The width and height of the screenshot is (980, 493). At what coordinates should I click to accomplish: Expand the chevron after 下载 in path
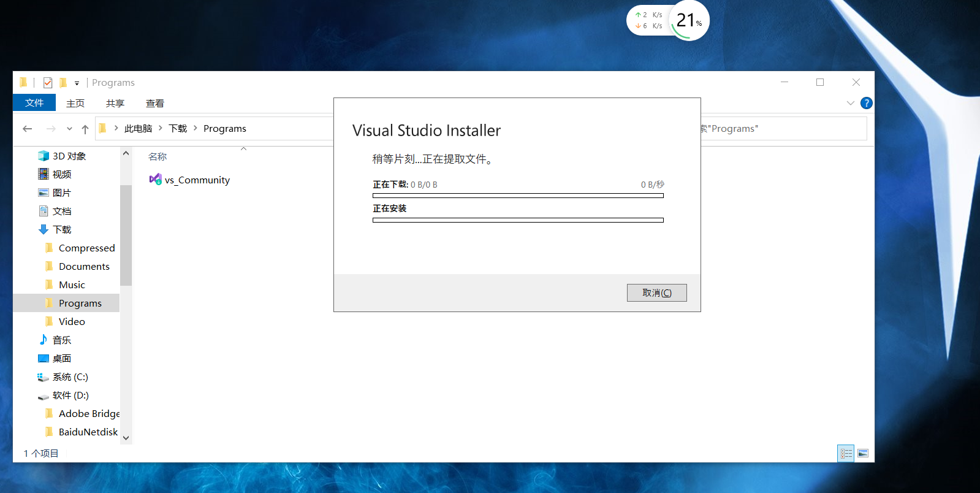pos(196,128)
